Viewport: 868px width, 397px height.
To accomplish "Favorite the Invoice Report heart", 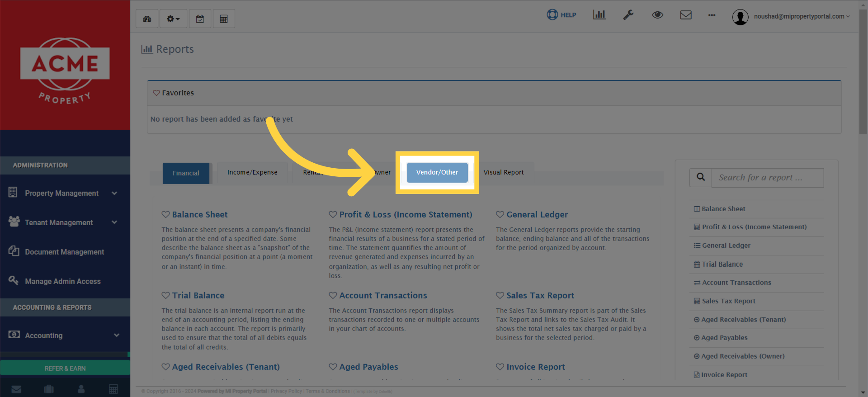I will point(500,367).
